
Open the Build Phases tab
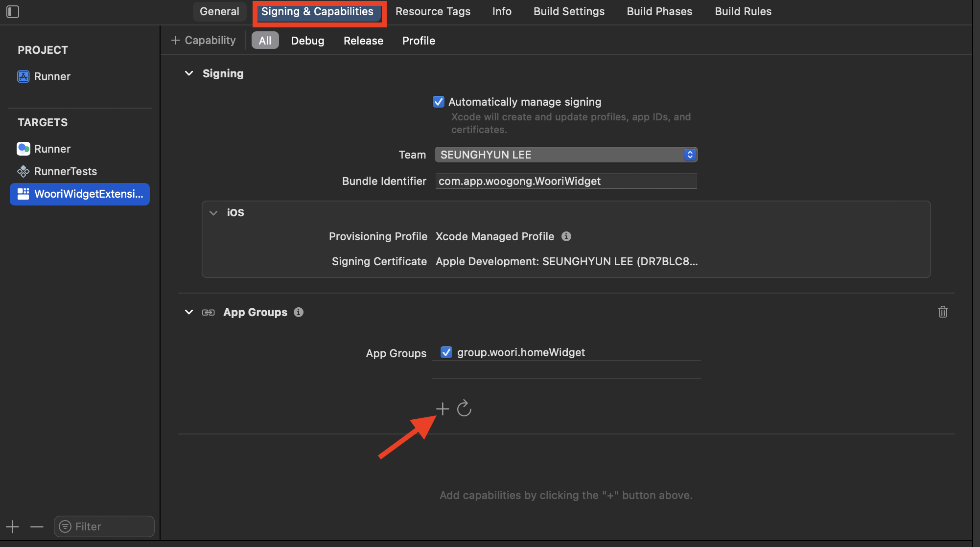pyautogui.click(x=659, y=11)
